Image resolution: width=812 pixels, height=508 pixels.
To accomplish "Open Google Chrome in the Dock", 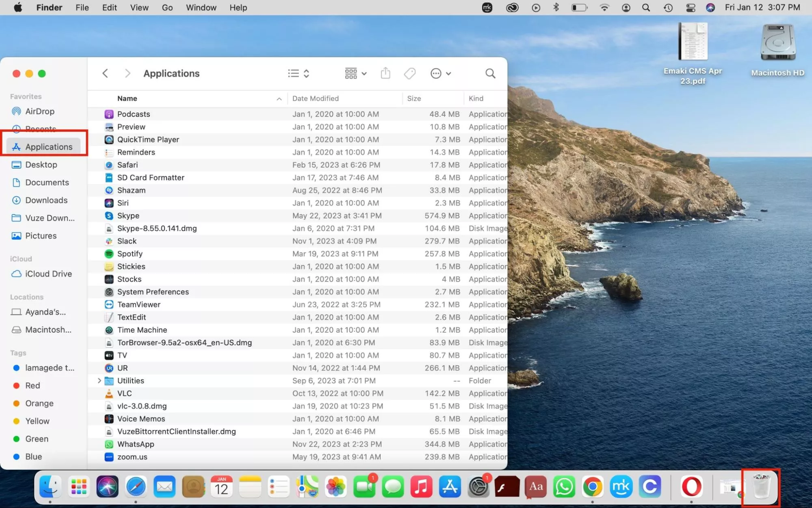I will (593, 486).
